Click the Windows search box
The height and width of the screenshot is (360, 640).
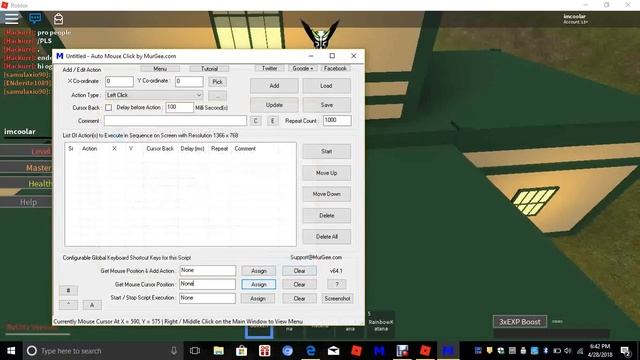(102, 351)
